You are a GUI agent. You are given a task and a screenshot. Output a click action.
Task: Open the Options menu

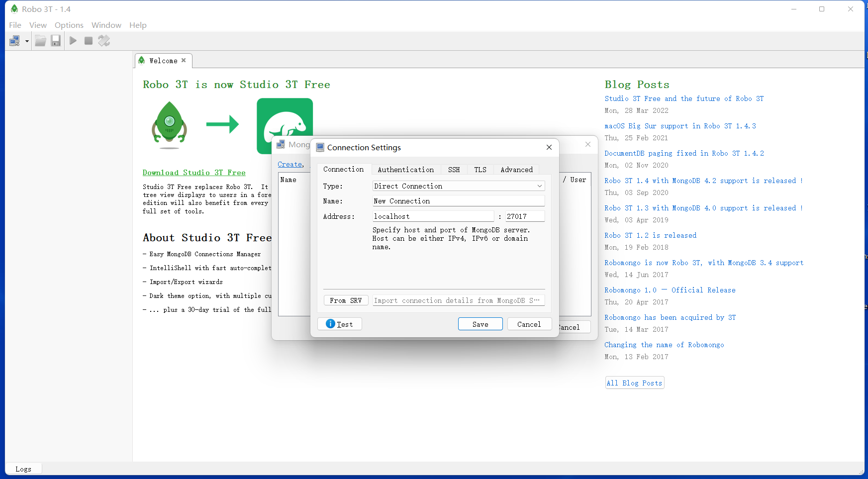tap(69, 25)
